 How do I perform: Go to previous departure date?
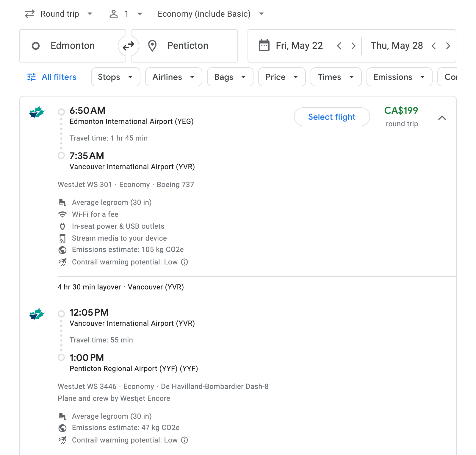pos(339,46)
